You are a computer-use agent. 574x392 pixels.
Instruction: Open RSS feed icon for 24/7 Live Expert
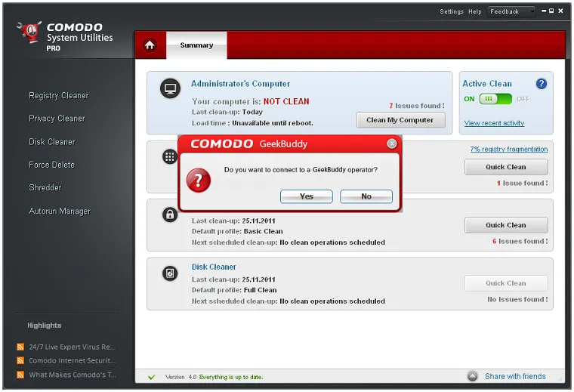(x=20, y=347)
